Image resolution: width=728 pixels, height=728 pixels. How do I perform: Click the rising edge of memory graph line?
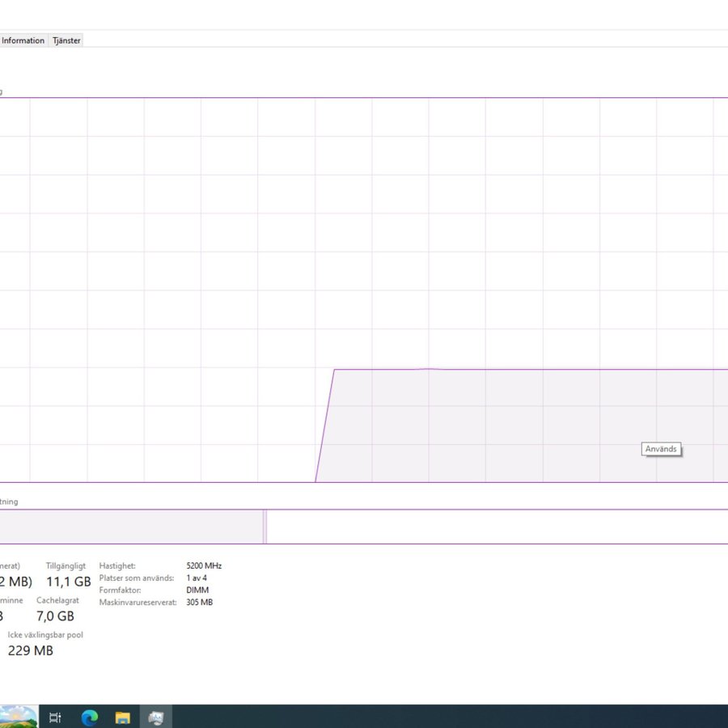pos(325,426)
